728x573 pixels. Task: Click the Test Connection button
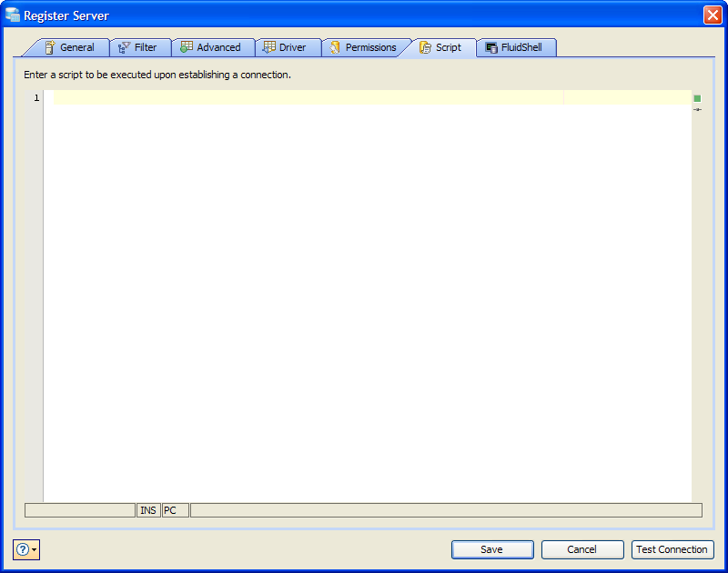[x=672, y=549]
